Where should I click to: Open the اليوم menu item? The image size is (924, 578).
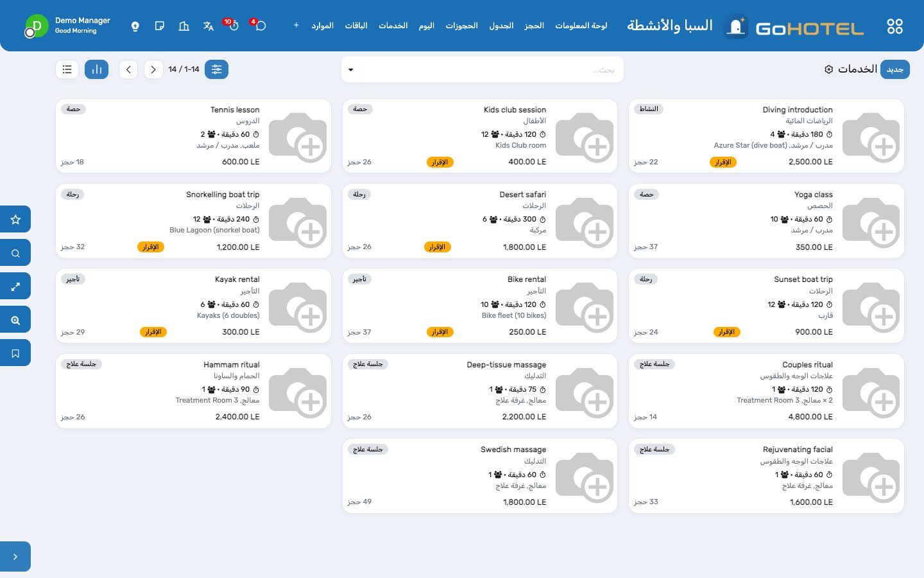(427, 26)
